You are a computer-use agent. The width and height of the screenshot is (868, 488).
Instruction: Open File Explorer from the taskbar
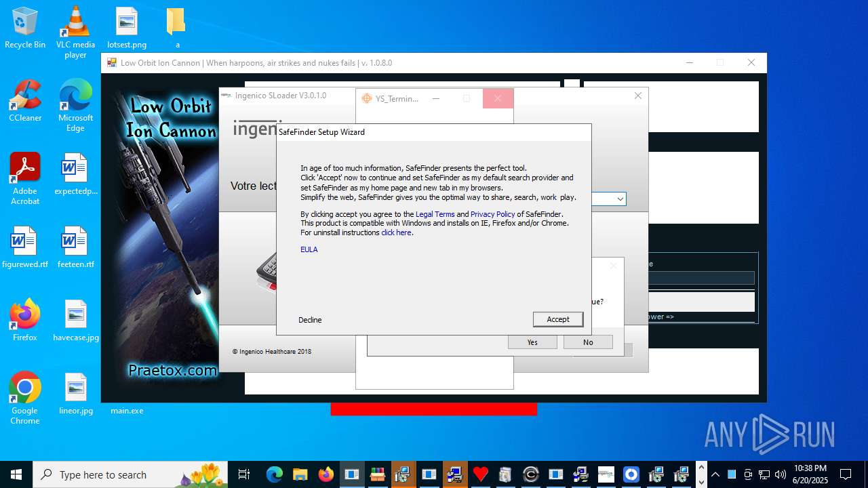tap(300, 474)
